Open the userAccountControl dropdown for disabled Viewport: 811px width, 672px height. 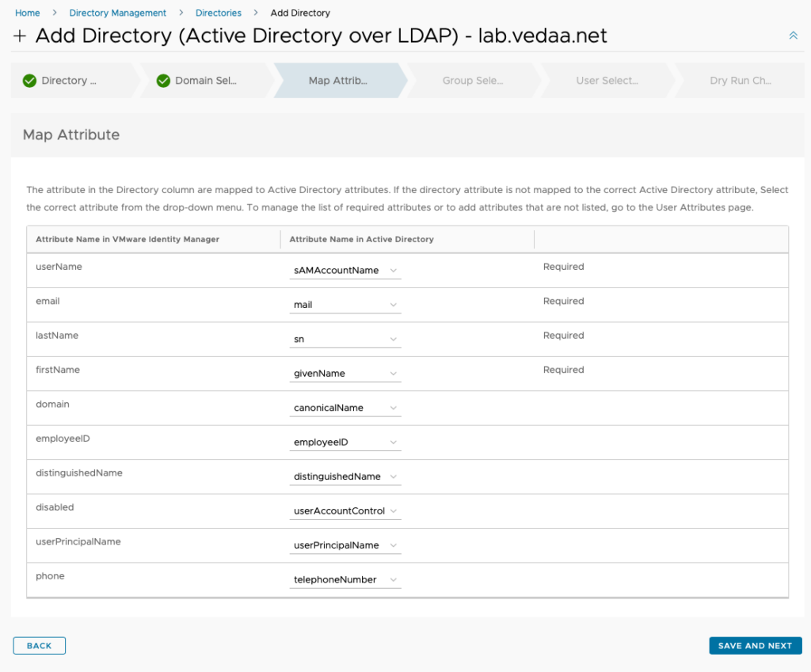(345, 511)
